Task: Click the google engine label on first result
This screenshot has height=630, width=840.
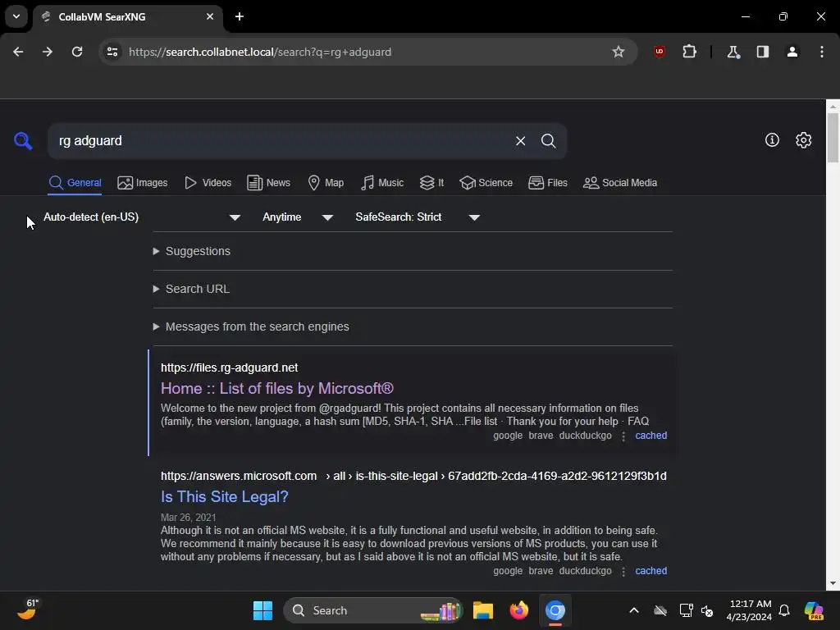Action: pyautogui.click(x=507, y=436)
